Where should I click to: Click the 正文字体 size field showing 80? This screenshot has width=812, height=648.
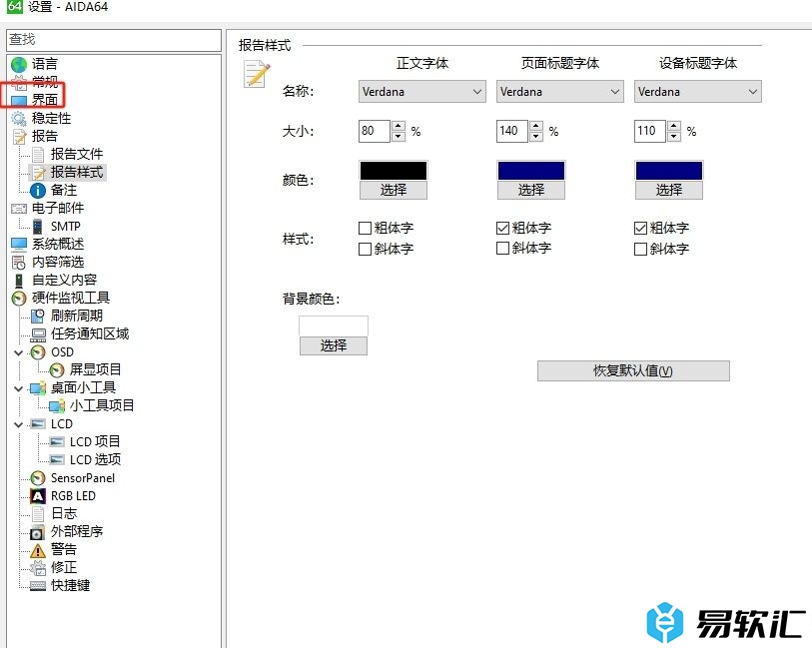pyautogui.click(x=375, y=131)
